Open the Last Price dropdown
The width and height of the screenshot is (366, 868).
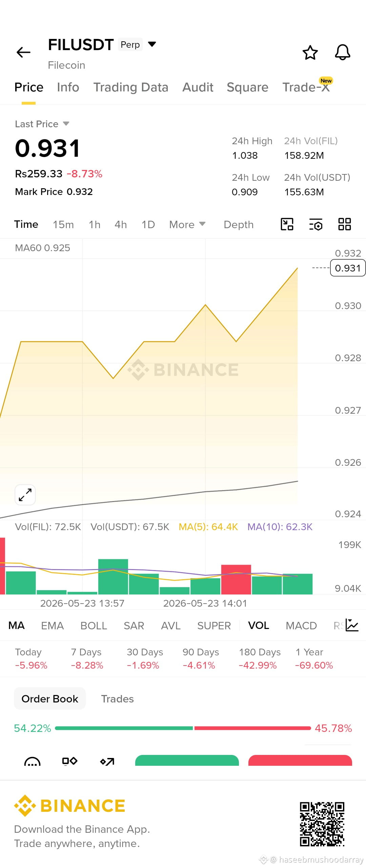click(x=42, y=124)
